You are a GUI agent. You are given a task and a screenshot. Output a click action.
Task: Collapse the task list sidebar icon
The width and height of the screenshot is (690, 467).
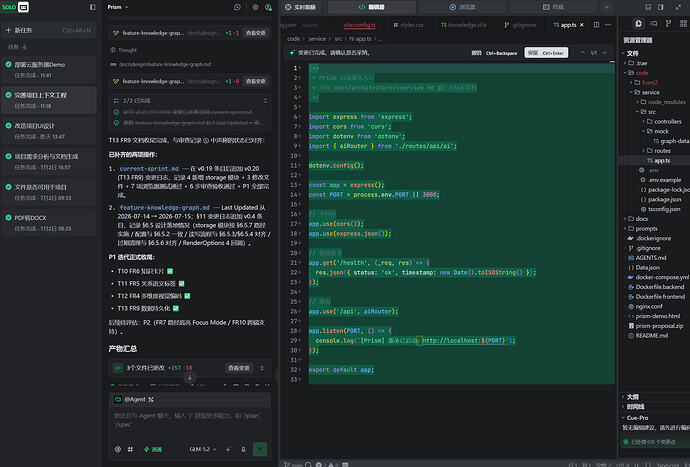click(92, 7)
